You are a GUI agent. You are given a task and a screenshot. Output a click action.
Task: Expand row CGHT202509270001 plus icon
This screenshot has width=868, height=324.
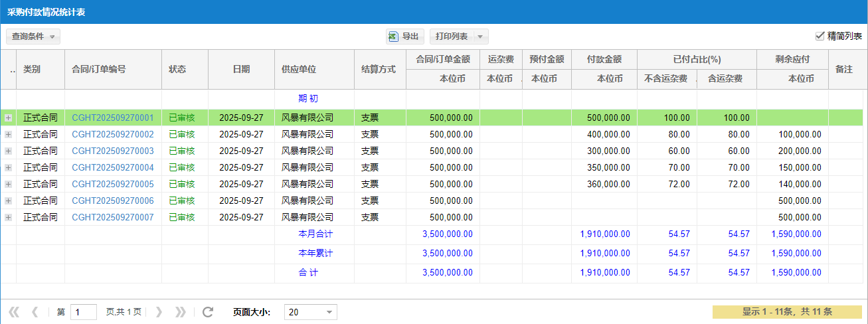coord(8,118)
